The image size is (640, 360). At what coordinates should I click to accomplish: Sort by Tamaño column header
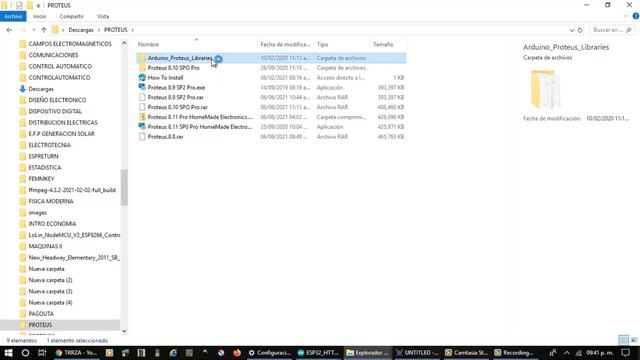pos(383,44)
